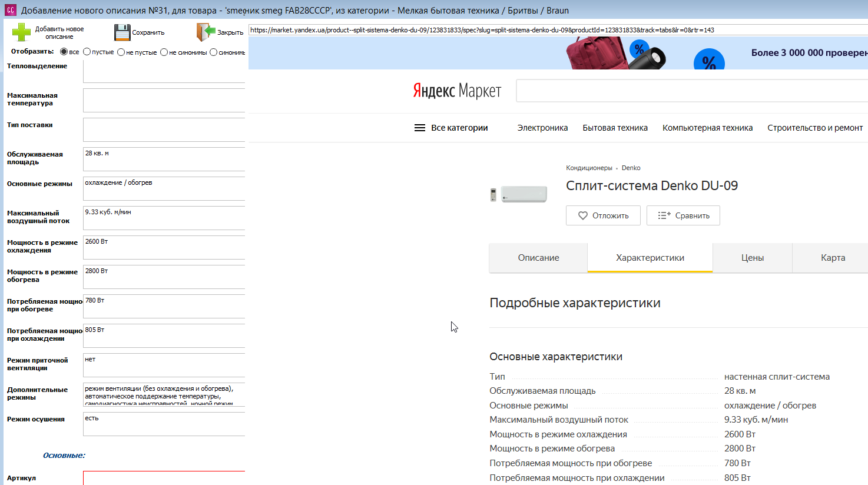
Task: Click the Тип поставки input field
Action: coord(164,129)
